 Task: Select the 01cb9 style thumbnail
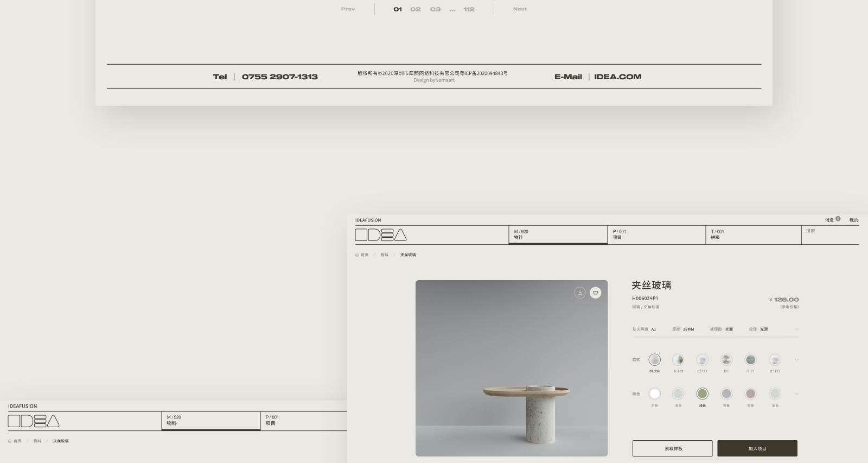[x=654, y=360]
